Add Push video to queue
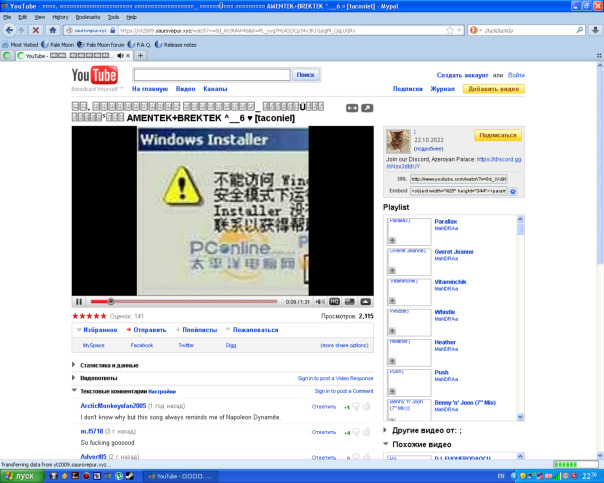This screenshot has height=483, width=604. point(392,391)
